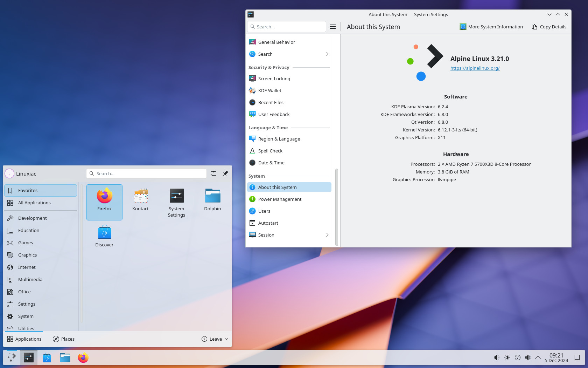Open Spell Check settings

(289, 151)
